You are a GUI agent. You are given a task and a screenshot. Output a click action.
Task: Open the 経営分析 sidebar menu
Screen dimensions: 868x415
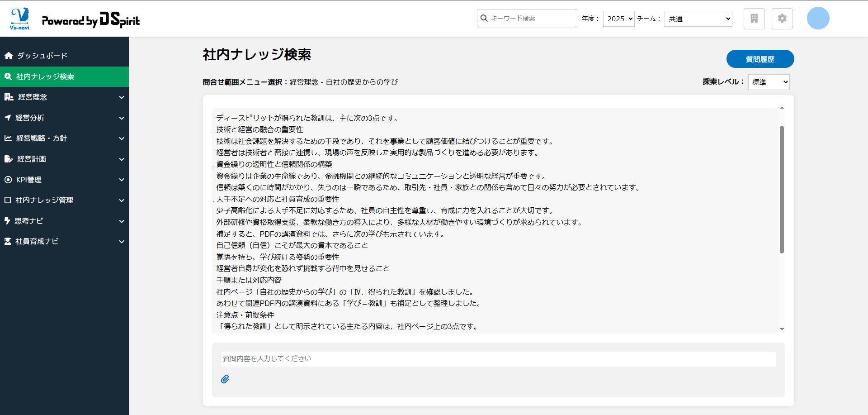[x=64, y=118]
